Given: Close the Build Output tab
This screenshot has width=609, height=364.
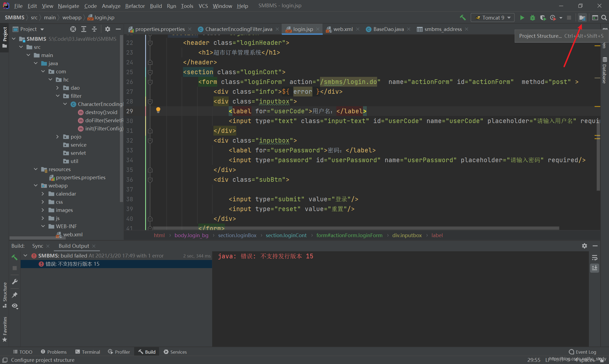Looking at the screenshot, I should (x=94, y=246).
